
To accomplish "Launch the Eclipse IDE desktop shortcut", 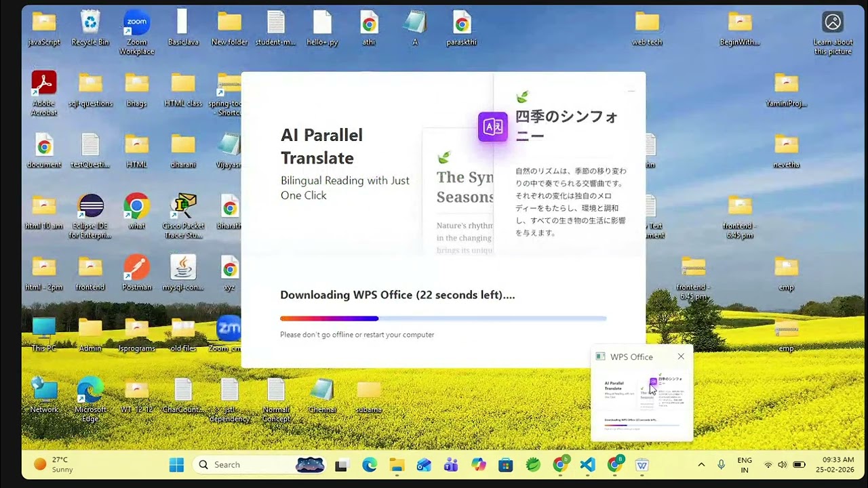I will [90, 216].
